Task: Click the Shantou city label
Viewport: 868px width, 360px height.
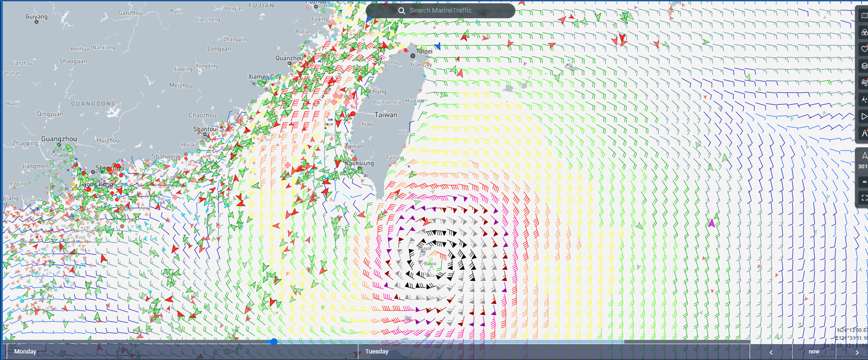Action: pos(205,129)
